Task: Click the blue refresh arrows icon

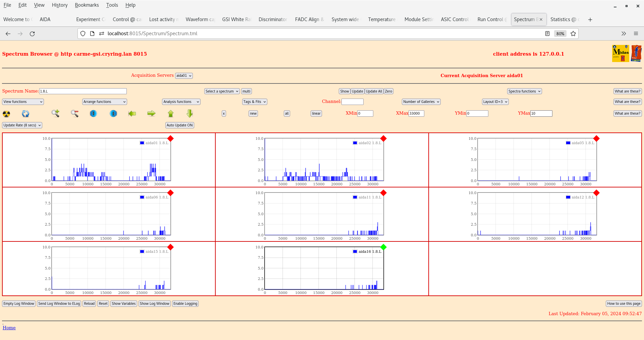Action: [x=25, y=114]
